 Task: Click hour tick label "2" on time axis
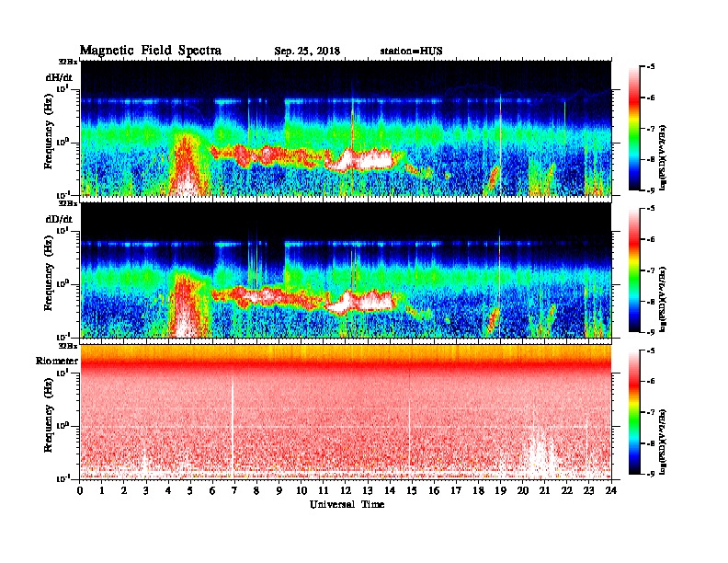[x=124, y=490]
